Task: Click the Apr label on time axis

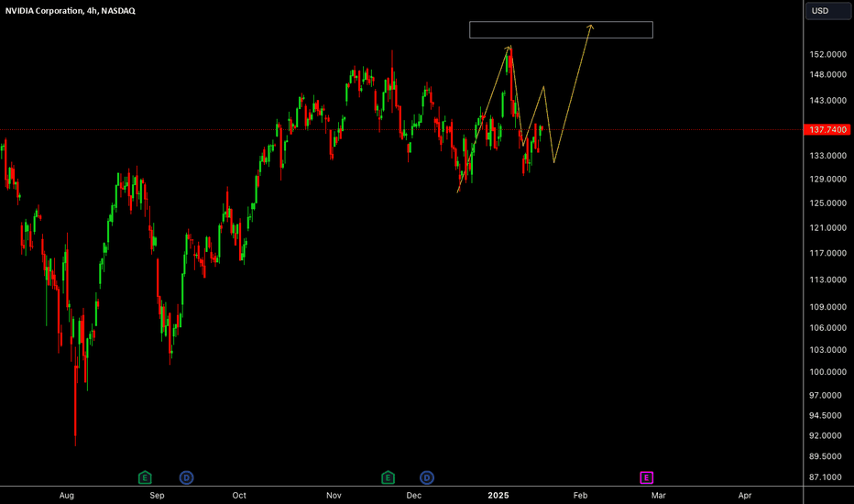Action: (x=745, y=495)
